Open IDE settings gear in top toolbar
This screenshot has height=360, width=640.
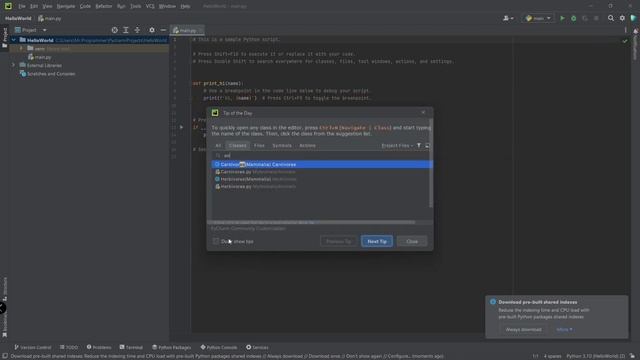[x=622, y=18]
